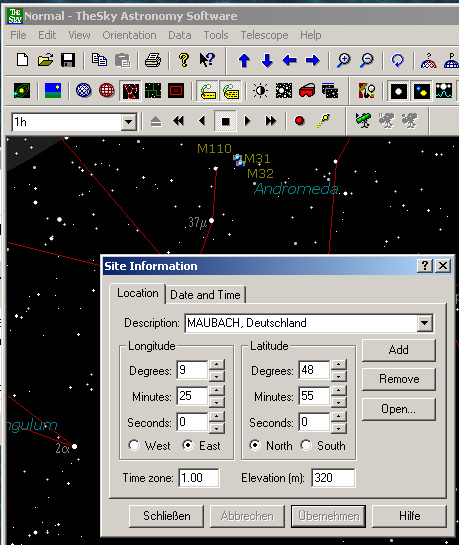Select the East longitude radio button
This screenshot has width=459, height=545.
coord(188,445)
